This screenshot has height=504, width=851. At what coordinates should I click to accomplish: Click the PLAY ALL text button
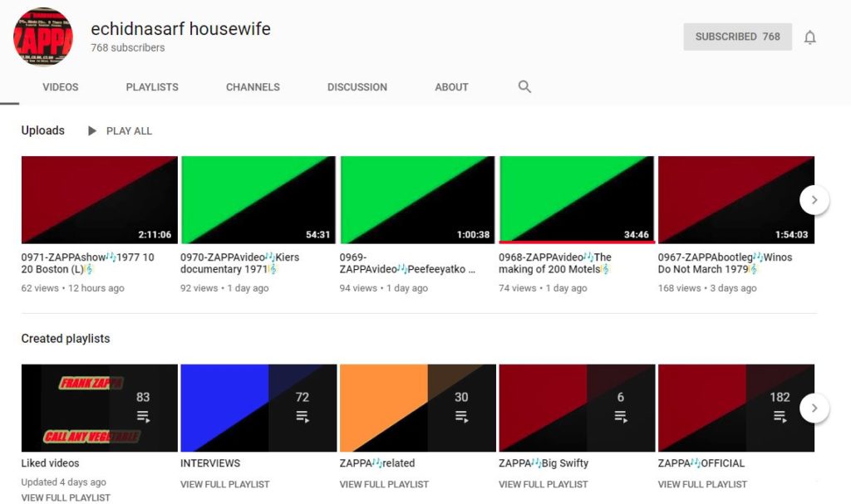[129, 130]
